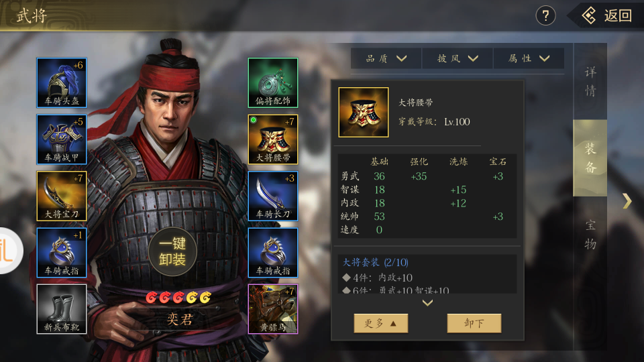Select the left 车骑戒指 ring with +1
Viewport: 644px width, 362px height.
click(x=62, y=253)
